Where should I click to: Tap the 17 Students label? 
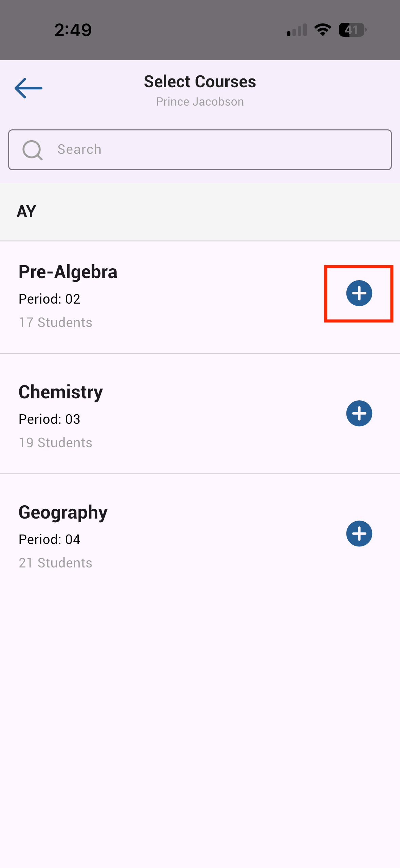click(x=55, y=322)
